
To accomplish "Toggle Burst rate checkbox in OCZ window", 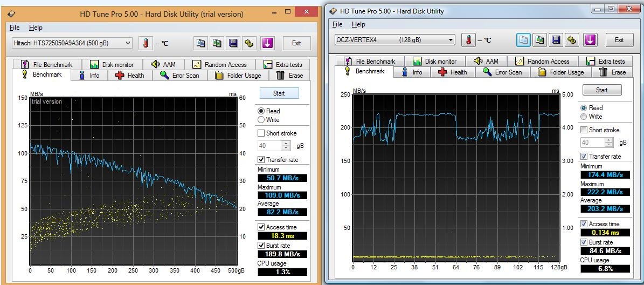I will [584, 242].
